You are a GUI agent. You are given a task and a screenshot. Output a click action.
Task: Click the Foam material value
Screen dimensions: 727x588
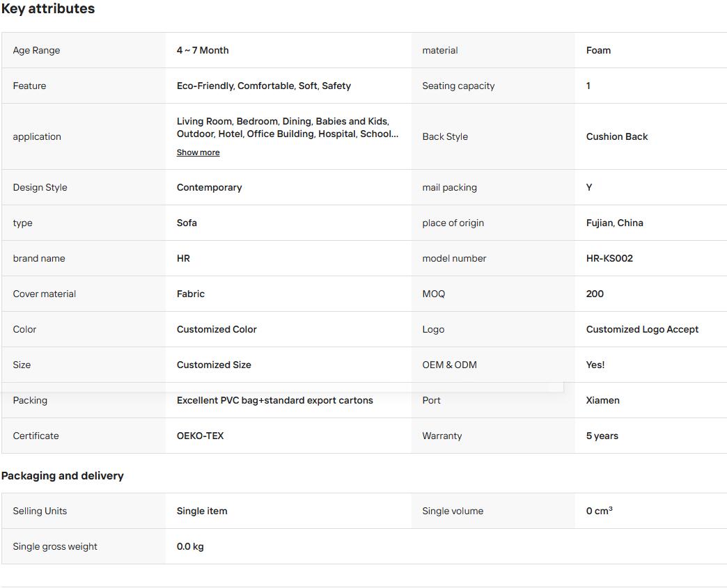coord(598,50)
